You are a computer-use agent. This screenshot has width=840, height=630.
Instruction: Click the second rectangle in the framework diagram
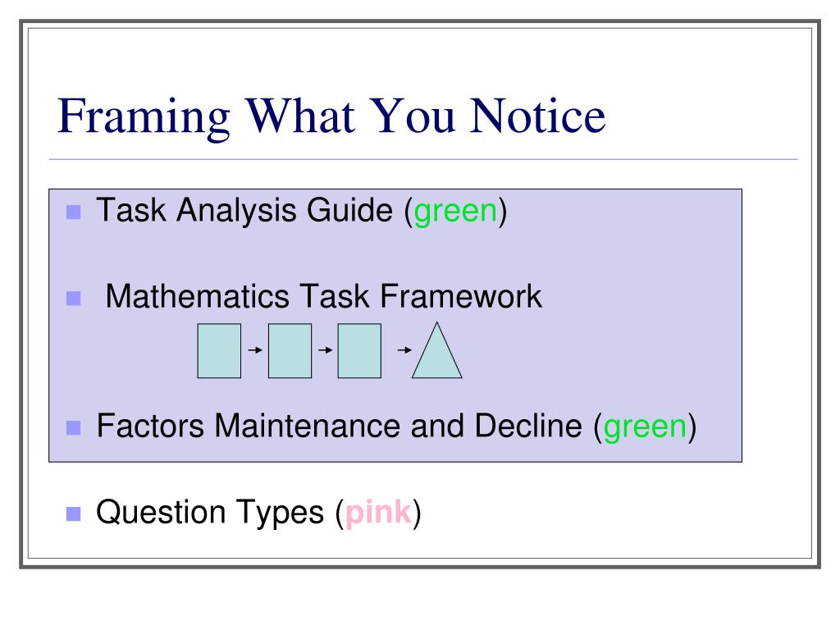pos(290,351)
